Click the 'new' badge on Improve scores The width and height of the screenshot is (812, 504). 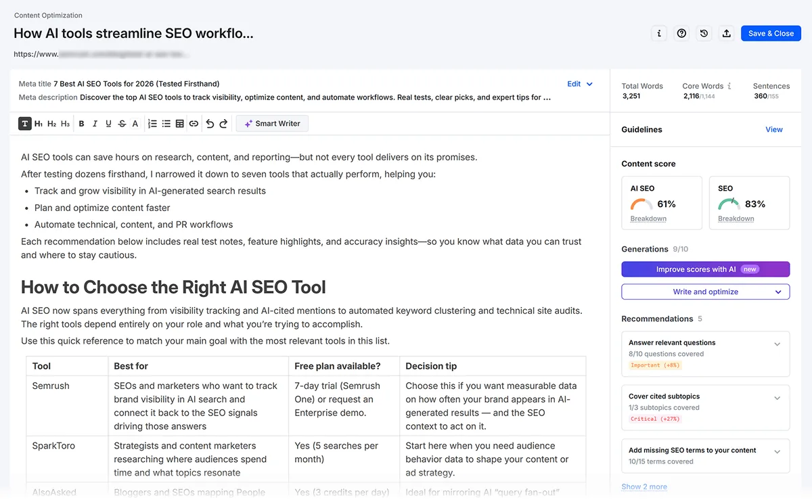(x=749, y=269)
